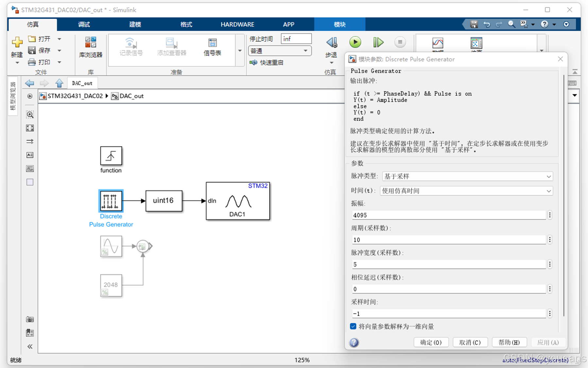Click the stepper beside the 振幅 value 4095
The image size is (588, 368).
550,215
